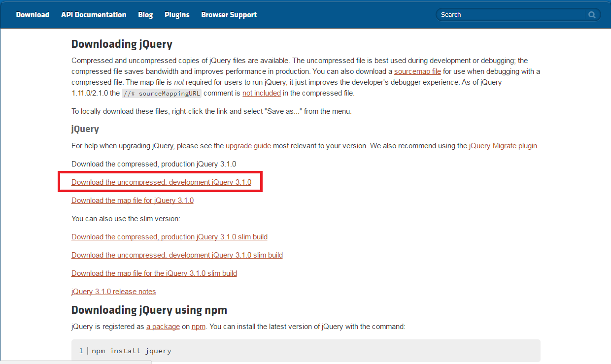The image size is (611, 364).
Task: Download the map file for jQuery 3.1.0
Action: [133, 200]
